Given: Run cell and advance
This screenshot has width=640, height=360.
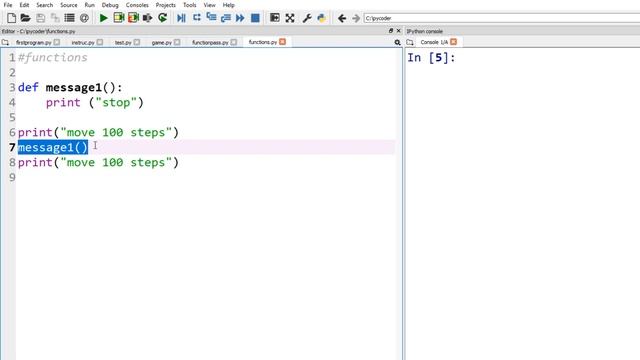Looking at the screenshot, I should pyautogui.click(x=133, y=18).
